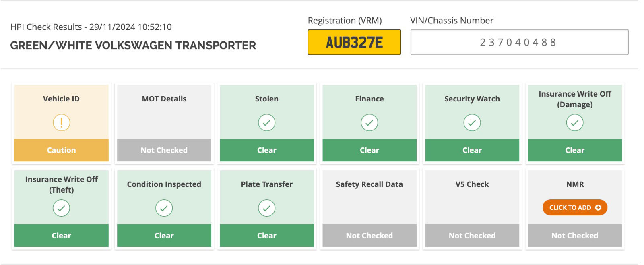
Task: Click the Stolen check mark icon
Action: pyautogui.click(x=266, y=122)
